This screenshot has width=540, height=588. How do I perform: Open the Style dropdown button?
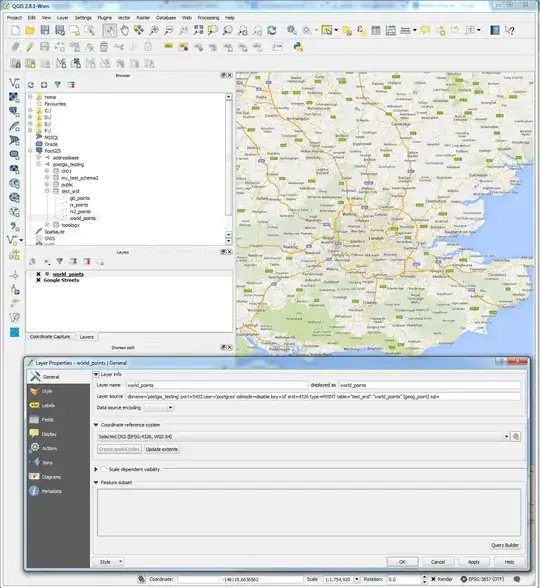[x=108, y=562]
